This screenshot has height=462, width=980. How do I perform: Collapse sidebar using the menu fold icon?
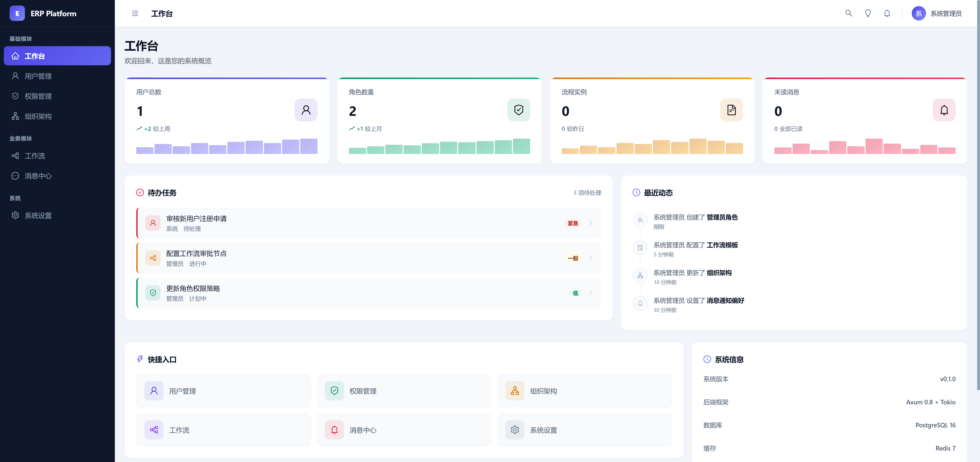click(x=135, y=13)
